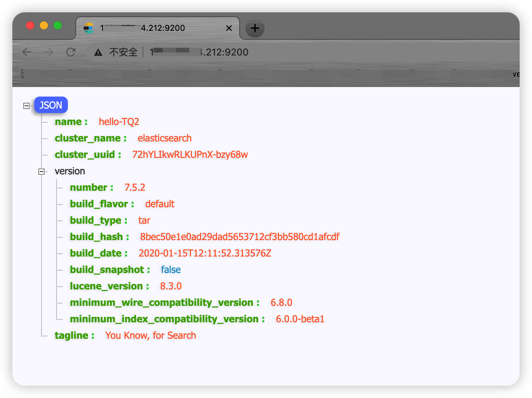Collapse the version node
This screenshot has width=532, height=398.
click(41, 171)
